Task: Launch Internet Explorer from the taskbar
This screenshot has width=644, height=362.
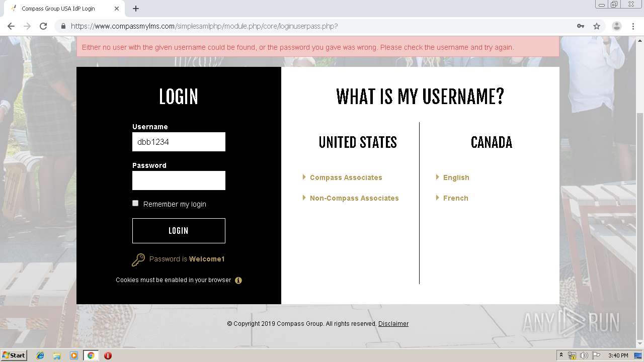Action: point(40,355)
